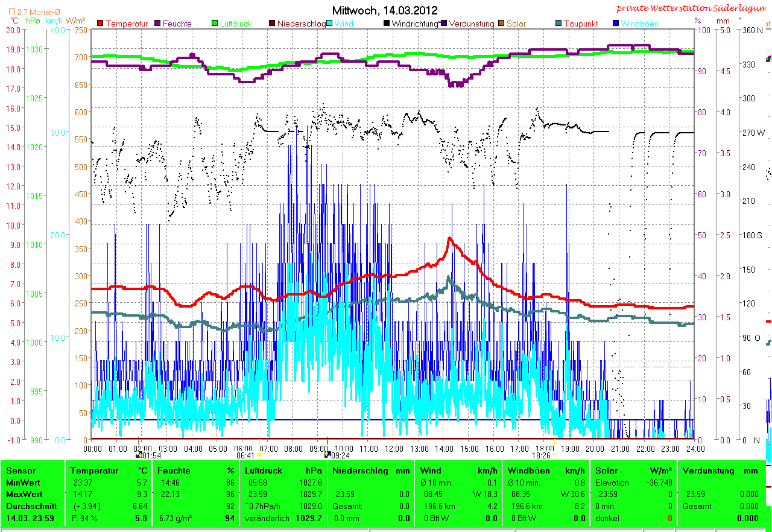Click the sunrise marker at 06:41

pos(259,455)
